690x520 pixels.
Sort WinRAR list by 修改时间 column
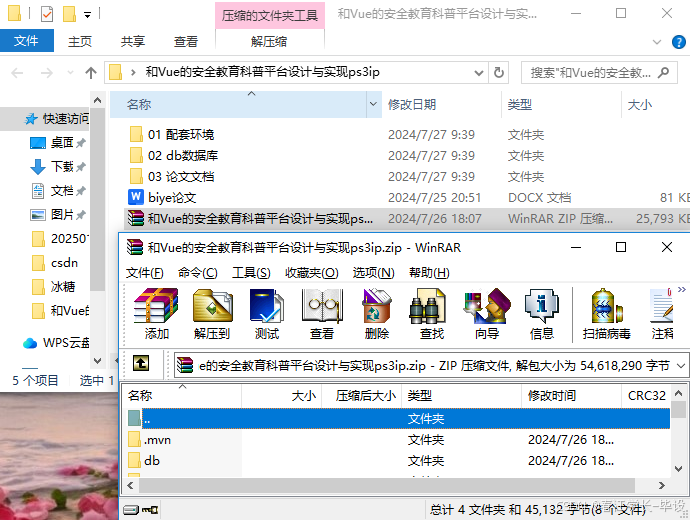(572, 395)
